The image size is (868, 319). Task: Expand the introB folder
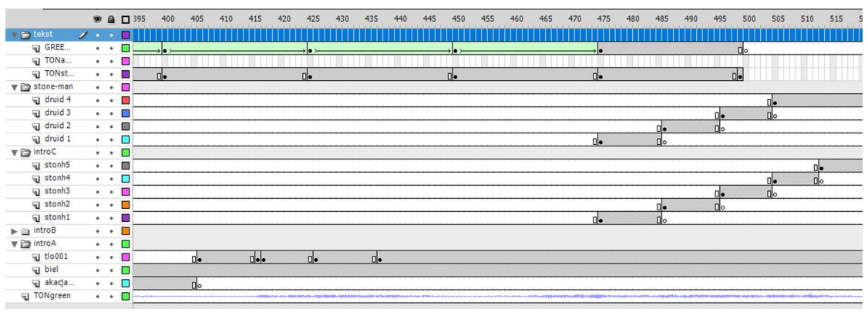pos(14,230)
